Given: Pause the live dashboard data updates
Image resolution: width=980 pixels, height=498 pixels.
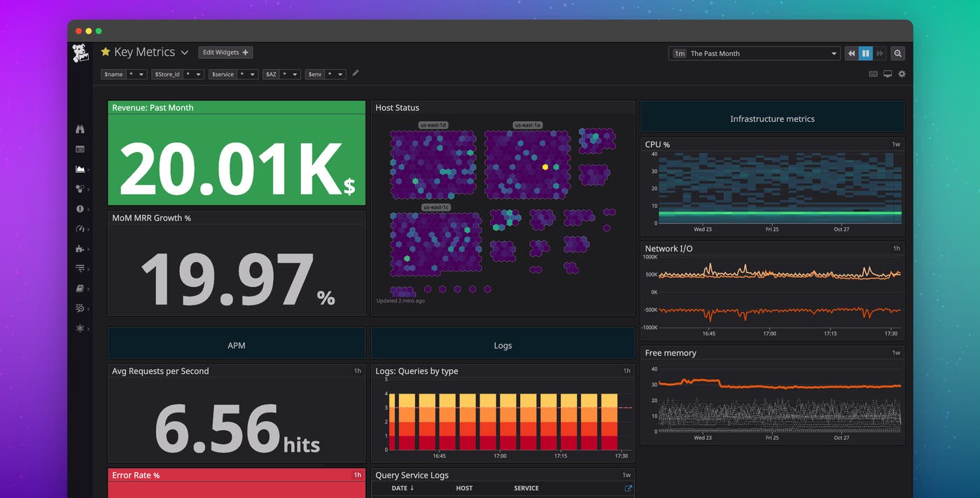Looking at the screenshot, I should [865, 53].
